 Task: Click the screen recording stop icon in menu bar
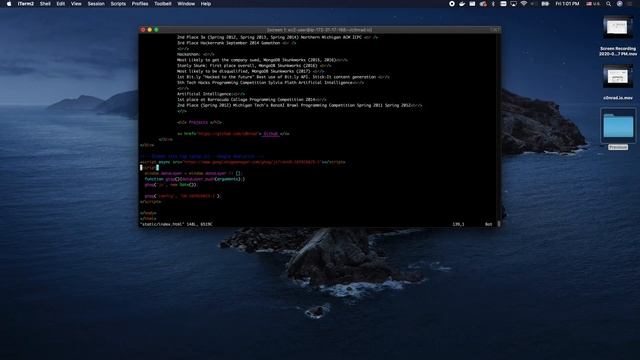(452, 4)
